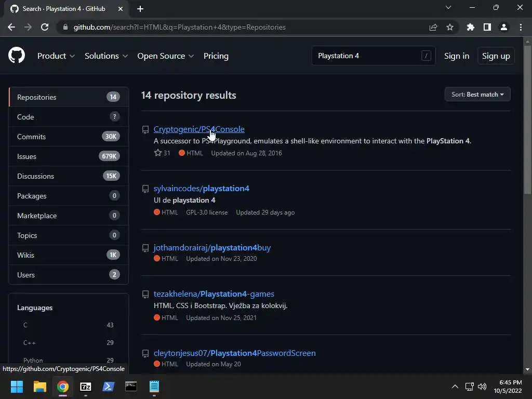The width and height of the screenshot is (532, 399).
Task: Expand the Open Source menu
Action: point(166,56)
